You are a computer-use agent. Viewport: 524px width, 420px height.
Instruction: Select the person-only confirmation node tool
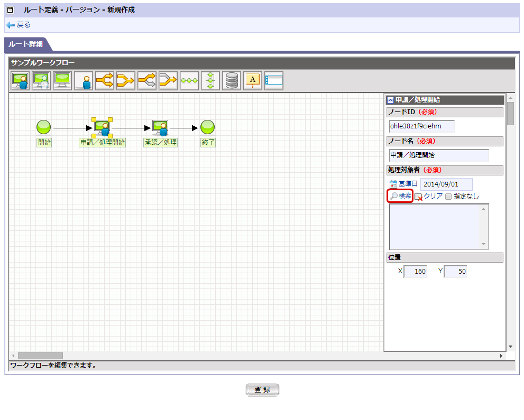(84, 81)
